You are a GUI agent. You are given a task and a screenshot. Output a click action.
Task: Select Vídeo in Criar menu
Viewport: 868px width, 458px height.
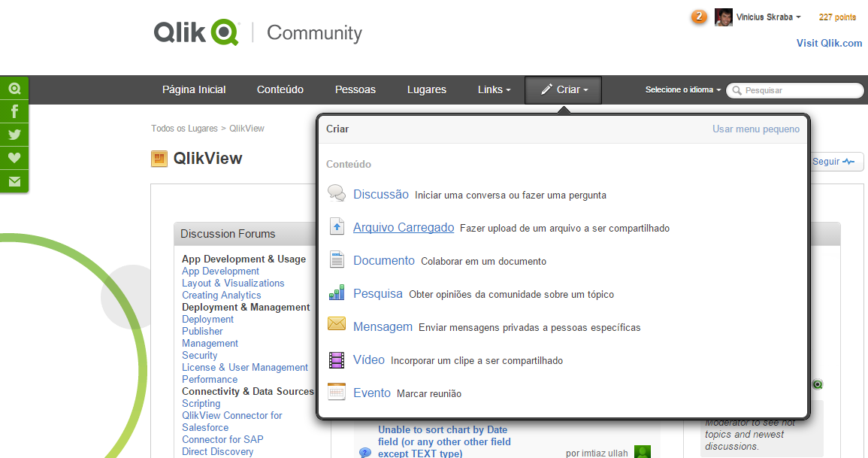(369, 359)
